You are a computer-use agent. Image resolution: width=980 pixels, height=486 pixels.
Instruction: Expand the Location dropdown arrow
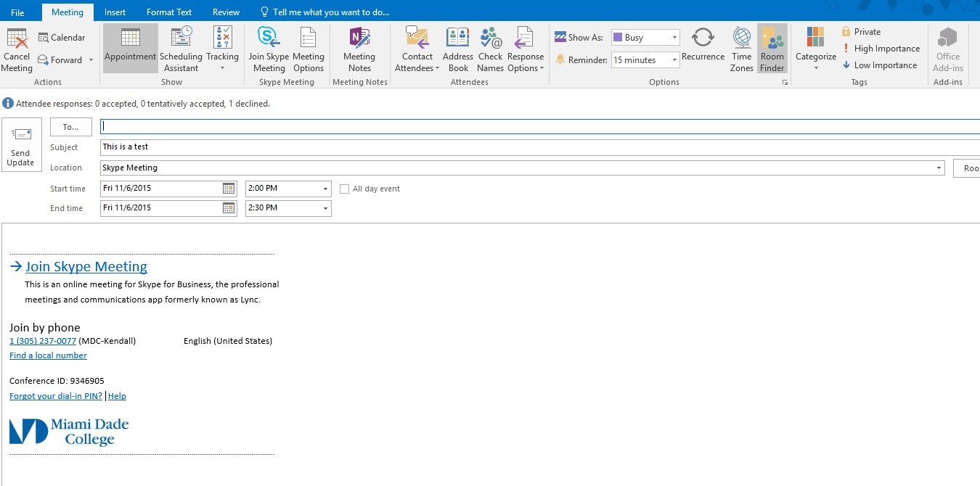pyautogui.click(x=939, y=168)
